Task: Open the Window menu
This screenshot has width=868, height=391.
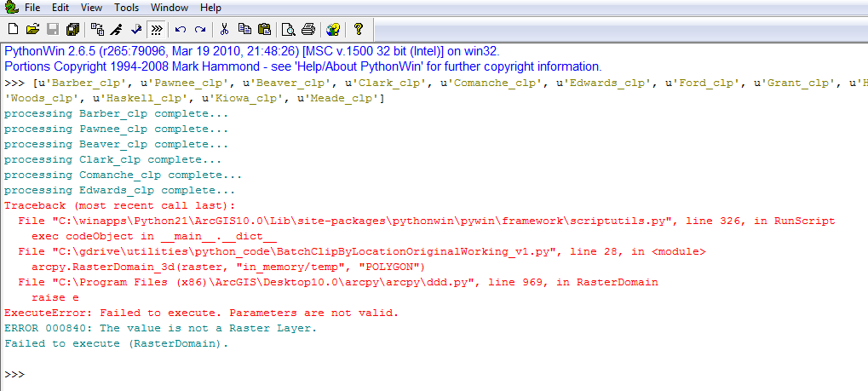Action: coord(170,8)
